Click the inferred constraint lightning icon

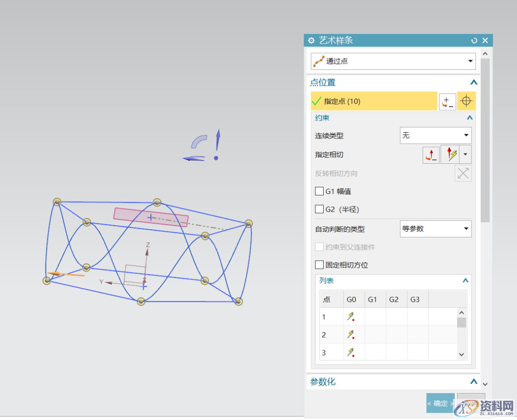pos(451,155)
